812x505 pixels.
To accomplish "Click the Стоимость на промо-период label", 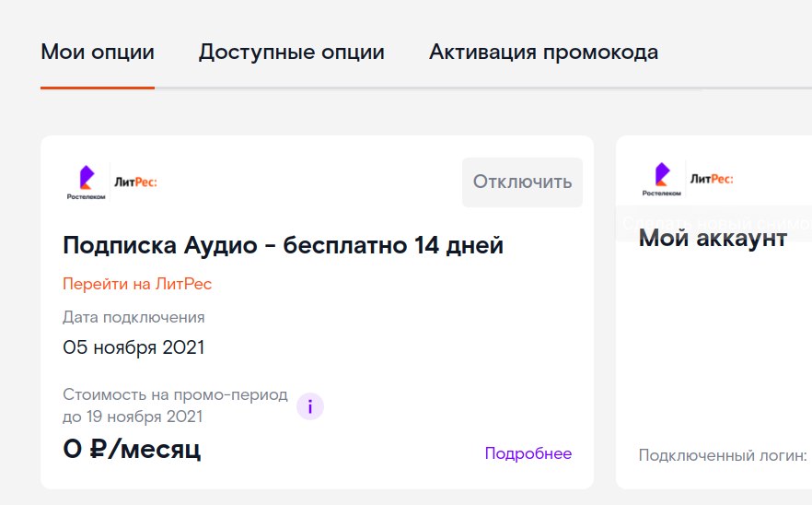I will (x=175, y=394).
